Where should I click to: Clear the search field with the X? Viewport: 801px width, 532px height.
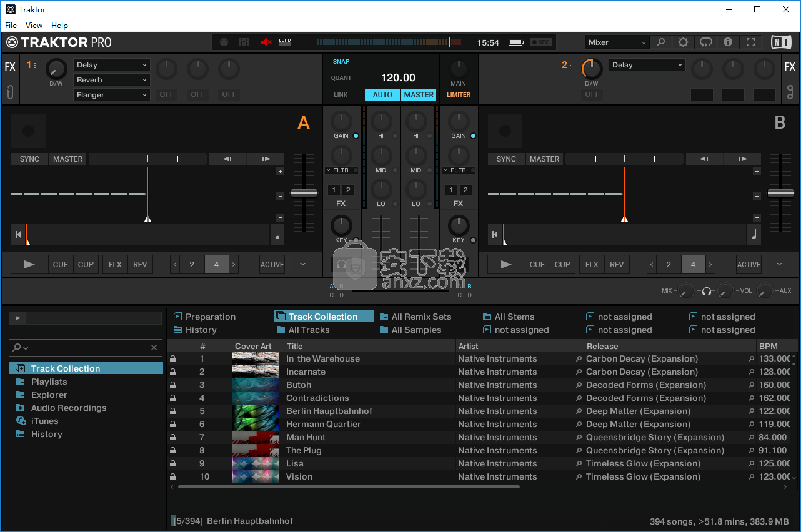click(x=154, y=347)
